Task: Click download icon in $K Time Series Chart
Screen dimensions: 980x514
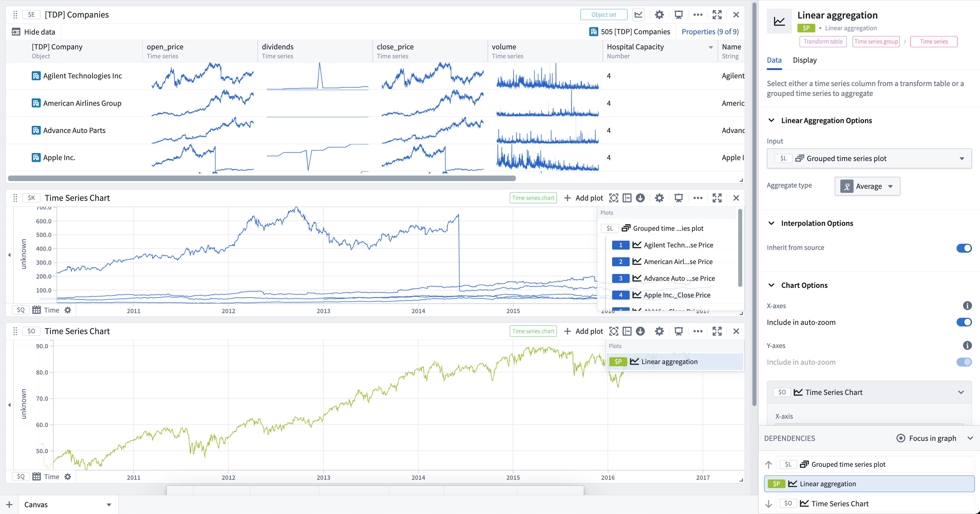Action: coord(640,198)
